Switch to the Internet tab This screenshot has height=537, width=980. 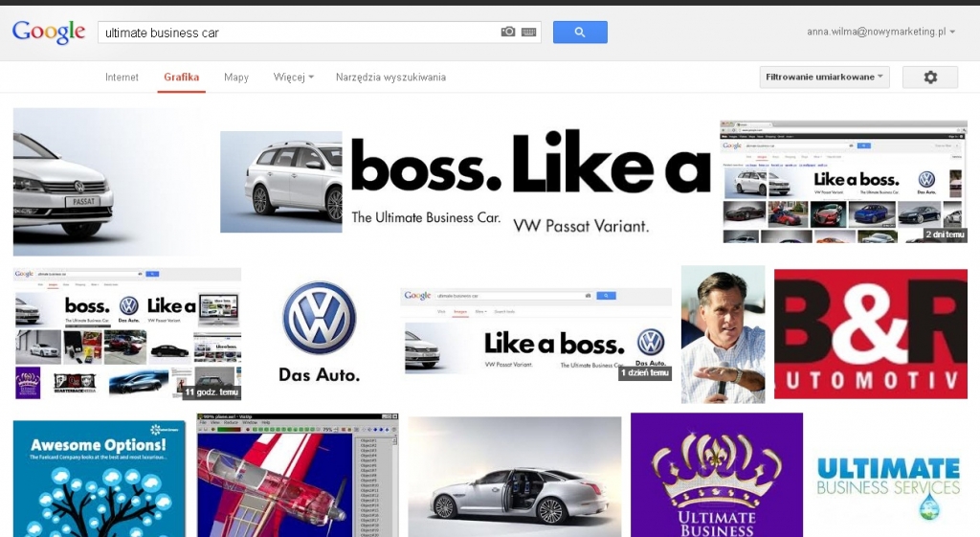coord(122,78)
